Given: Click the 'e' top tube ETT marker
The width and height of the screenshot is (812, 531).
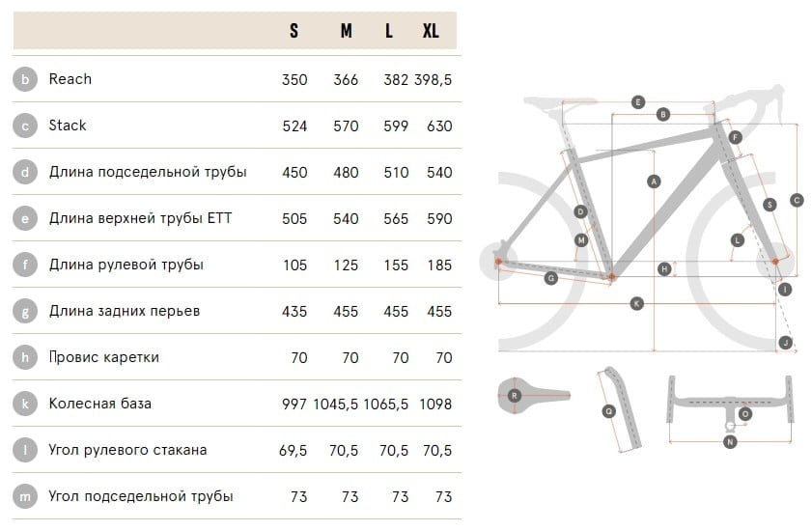Looking at the screenshot, I should (x=25, y=218).
